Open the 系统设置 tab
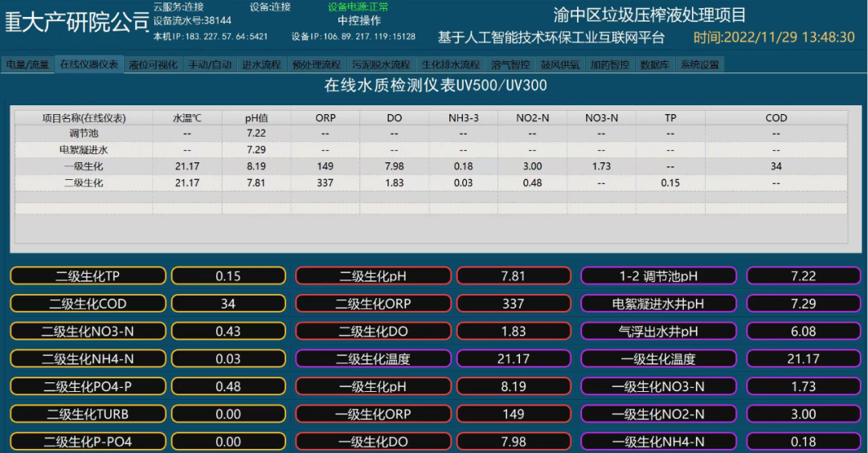868x453 pixels. coord(699,64)
